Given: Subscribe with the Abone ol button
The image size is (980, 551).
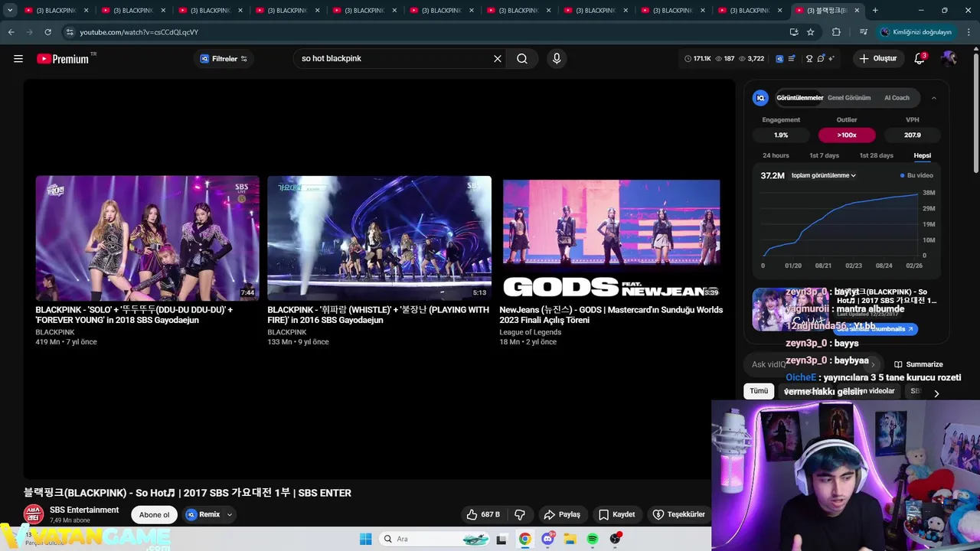Looking at the screenshot, I should pyautogui.click(x=154, y=514).
